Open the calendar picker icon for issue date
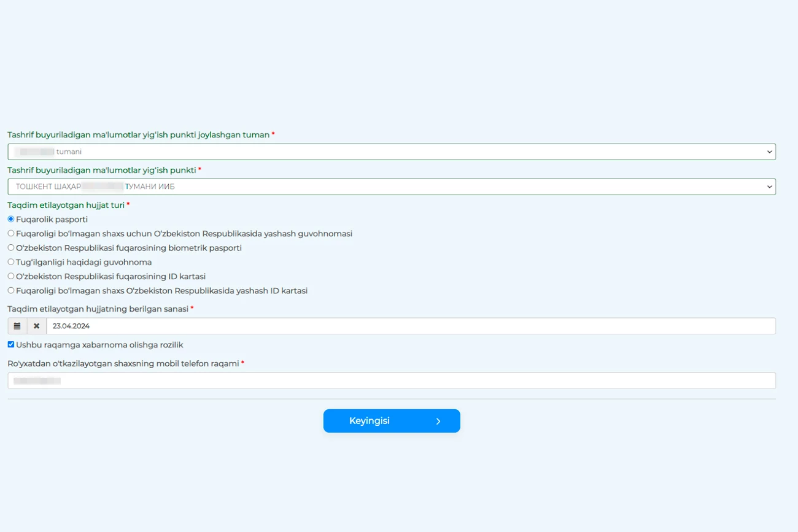The width and height of the screenshot is (798, 532). click(x=17, y=326)
